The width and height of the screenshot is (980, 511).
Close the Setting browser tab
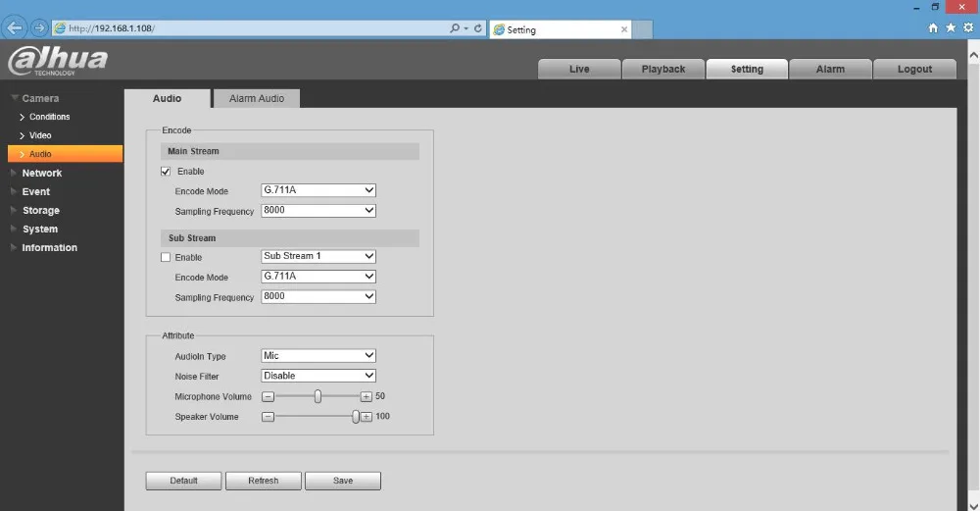[623, 29]
